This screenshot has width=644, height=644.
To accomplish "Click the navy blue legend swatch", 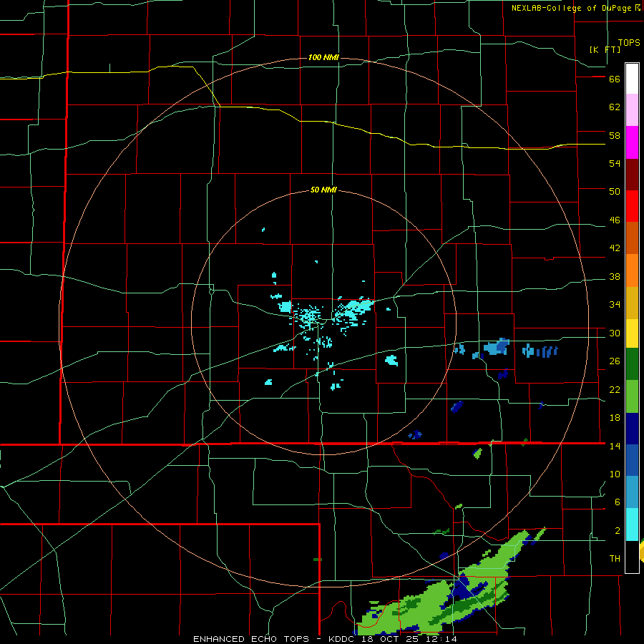I will click(632, 429).
